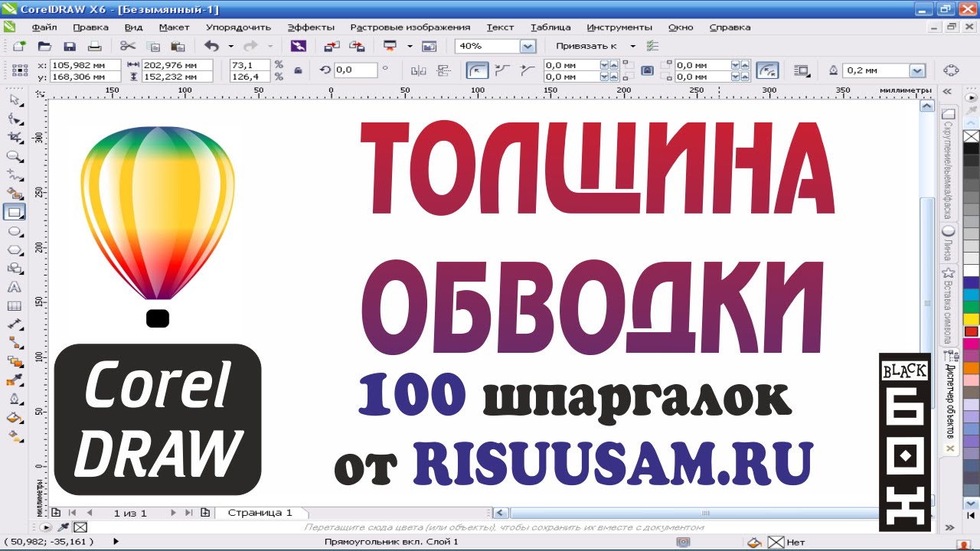Click the Open file icon
This screenshot has width=980, height=551.
[x=44, y=46]
